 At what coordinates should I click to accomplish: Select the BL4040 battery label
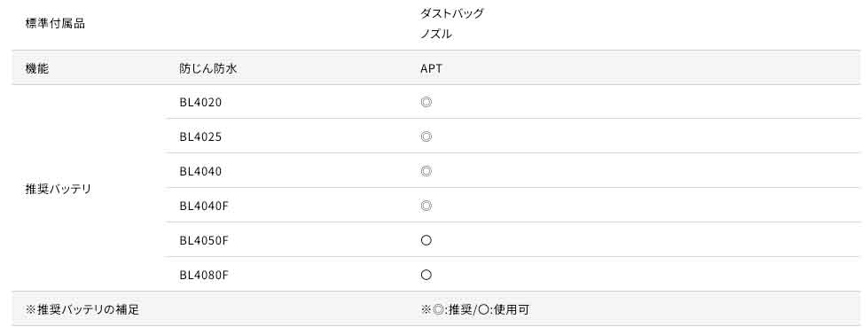click(x=200, y=172)
